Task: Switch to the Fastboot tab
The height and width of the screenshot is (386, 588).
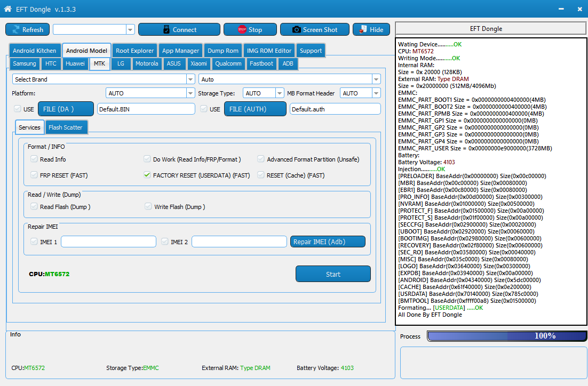Action: click(x=261, y=63)
